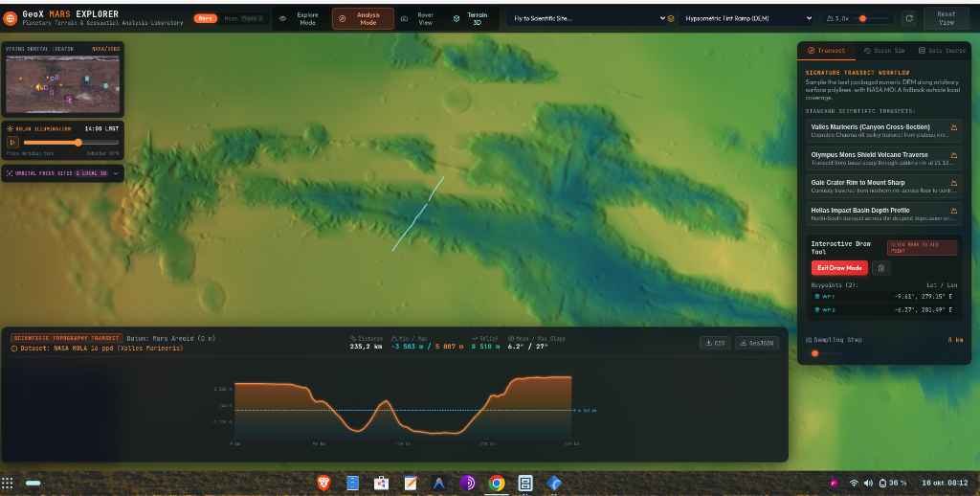Download transect as CSV
Screen dimensions: 980x496
coord(715,343)
